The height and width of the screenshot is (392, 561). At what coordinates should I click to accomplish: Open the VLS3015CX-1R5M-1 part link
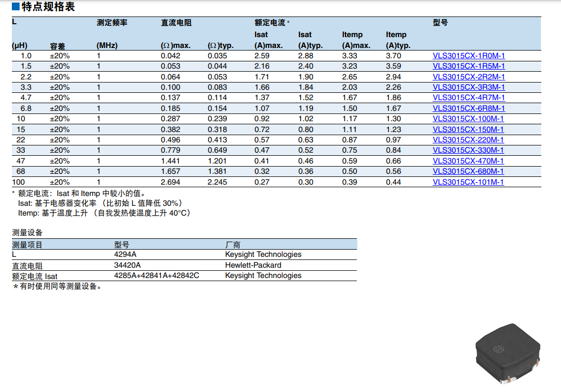tap(469, 66)
